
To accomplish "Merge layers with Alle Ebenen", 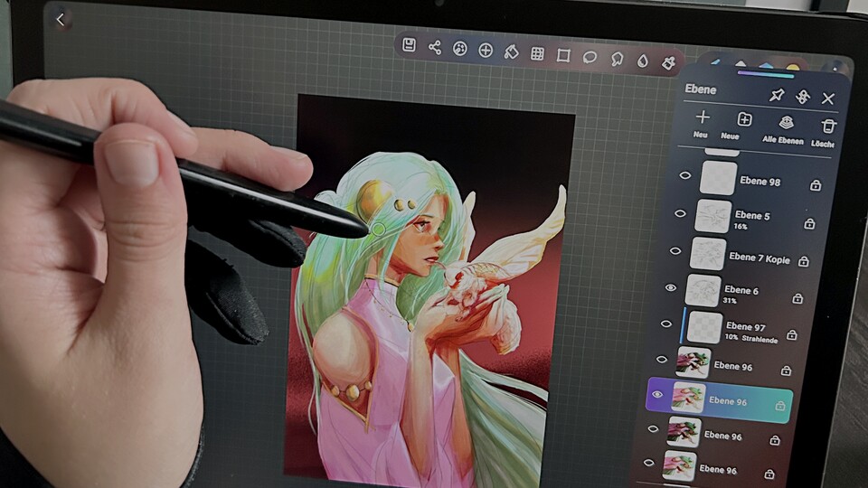I will [784, 129].
